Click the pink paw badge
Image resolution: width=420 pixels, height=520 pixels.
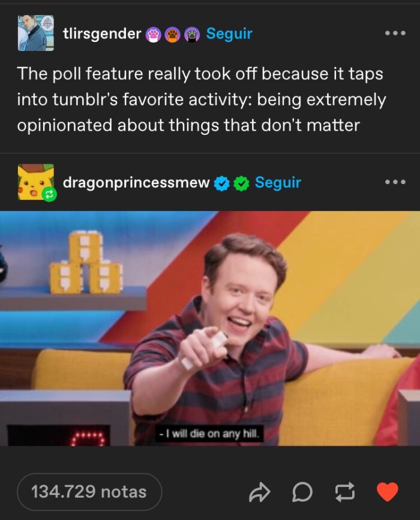coord(153,35)
